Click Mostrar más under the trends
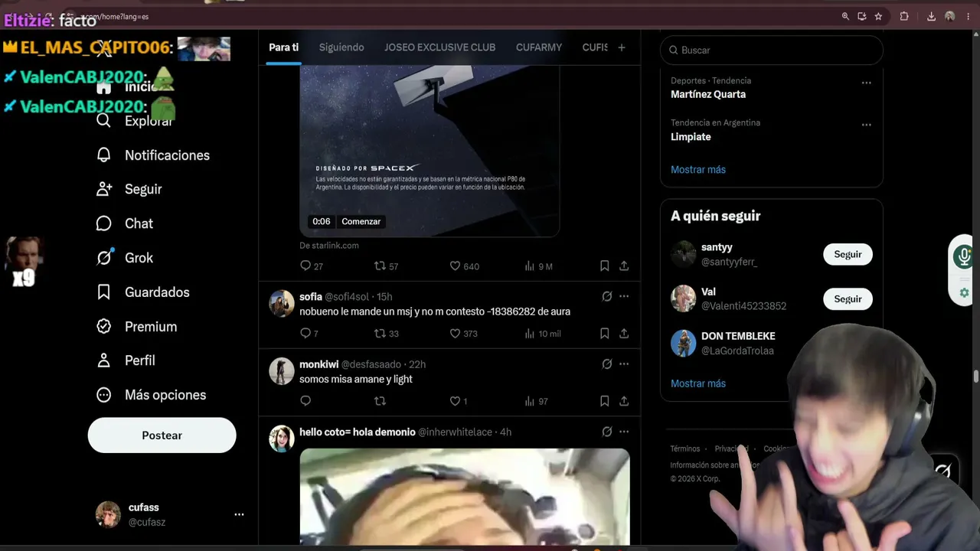 698,170
